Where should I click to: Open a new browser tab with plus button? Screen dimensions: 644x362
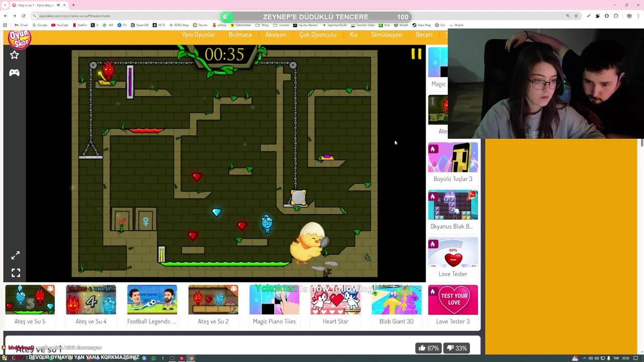(73, 5)
